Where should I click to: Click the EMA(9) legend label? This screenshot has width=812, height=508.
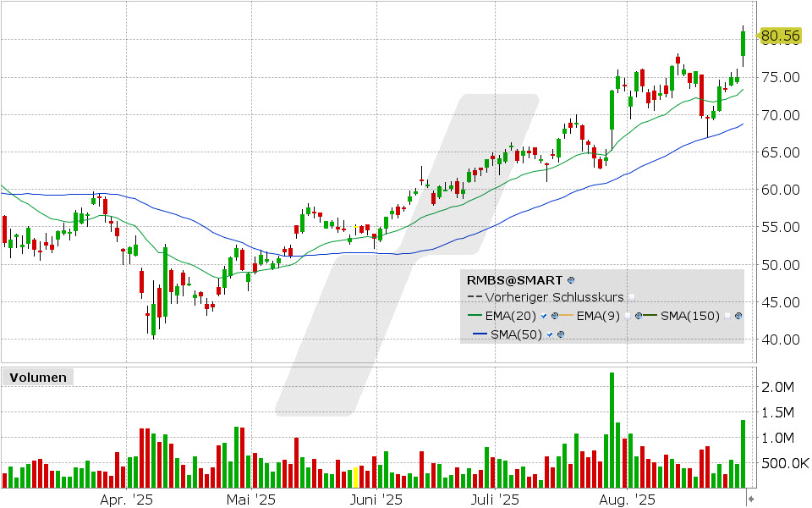point(598,316)
